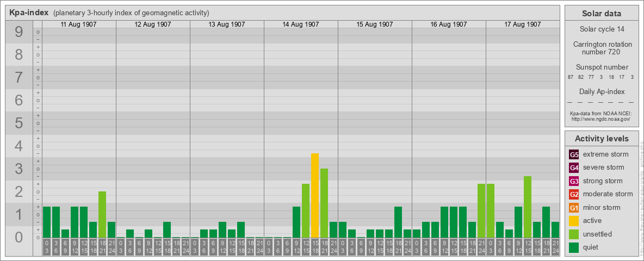
Task: Click the 14 Aug 1907 date header
Action: [301, 24]
